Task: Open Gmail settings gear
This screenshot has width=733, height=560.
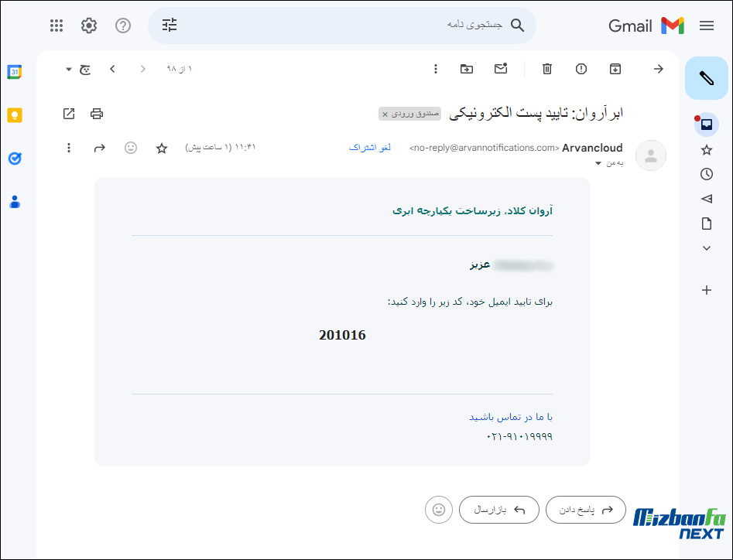Action: (89, 26)
